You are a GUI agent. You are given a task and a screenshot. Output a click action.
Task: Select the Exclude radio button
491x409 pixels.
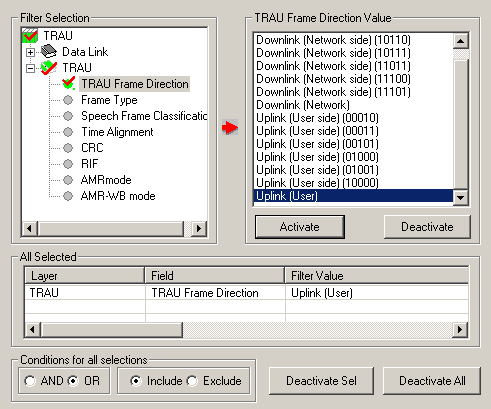[192, 381]
